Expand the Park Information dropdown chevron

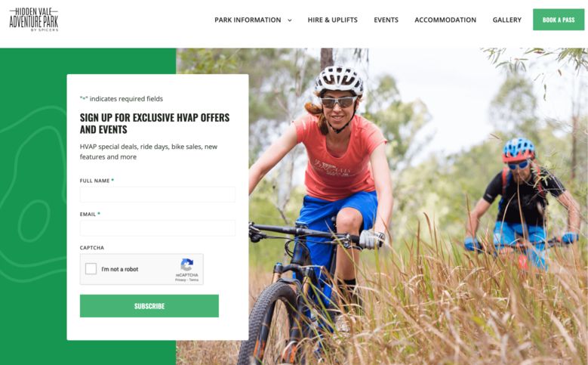(x=290, y=20)
